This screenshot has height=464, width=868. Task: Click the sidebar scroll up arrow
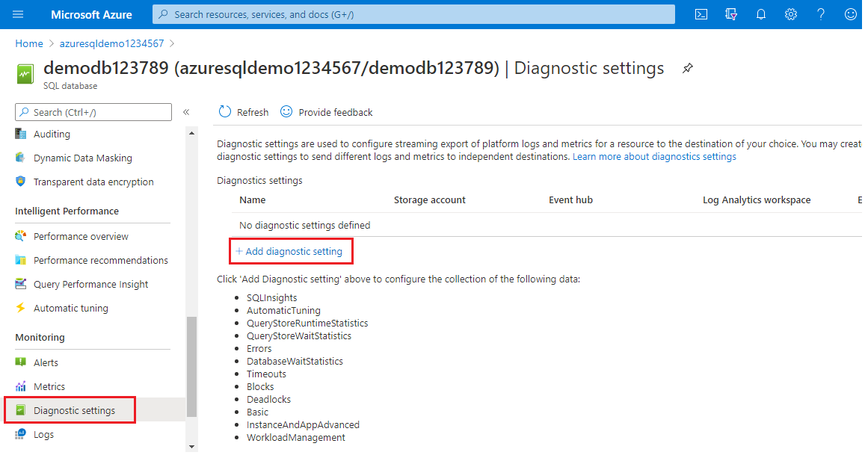(191, 133)
